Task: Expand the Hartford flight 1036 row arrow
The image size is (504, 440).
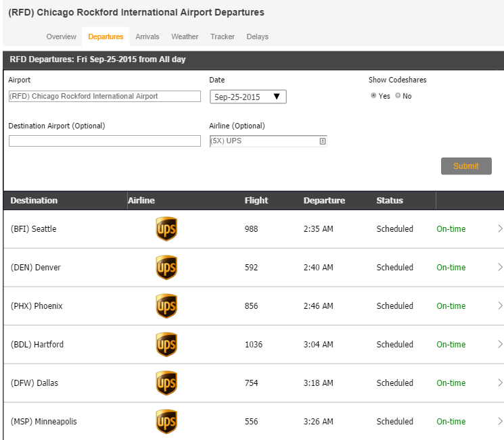Action: click(x=500, y=345)
